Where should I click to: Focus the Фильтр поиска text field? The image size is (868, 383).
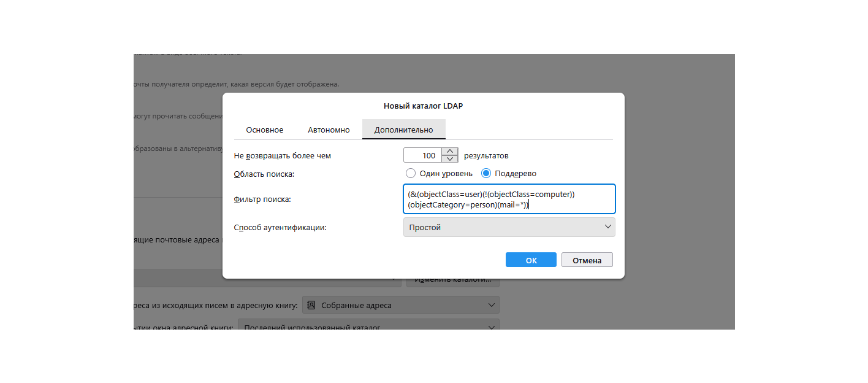tap(509, 199)
